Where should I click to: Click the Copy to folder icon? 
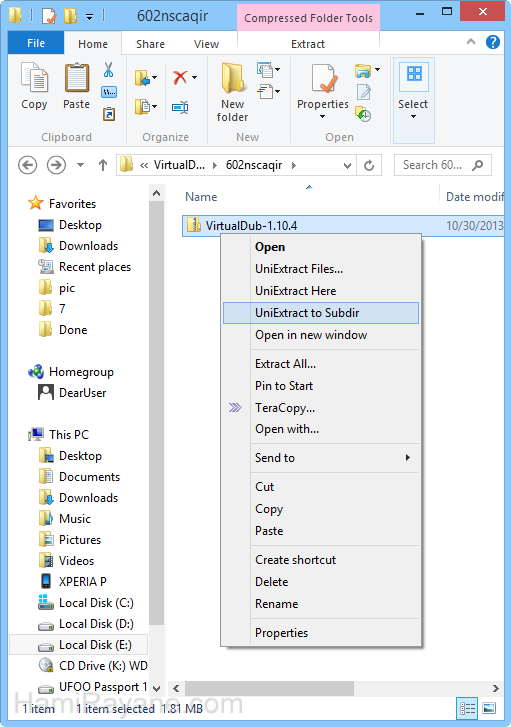(x=143, y=107)
